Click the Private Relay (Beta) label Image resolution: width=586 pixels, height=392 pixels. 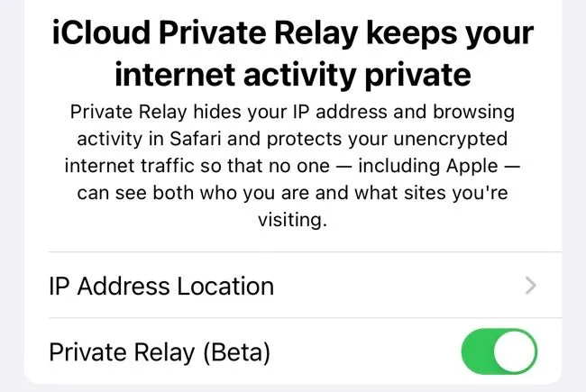pyautogui.click(x=160, y=351)
